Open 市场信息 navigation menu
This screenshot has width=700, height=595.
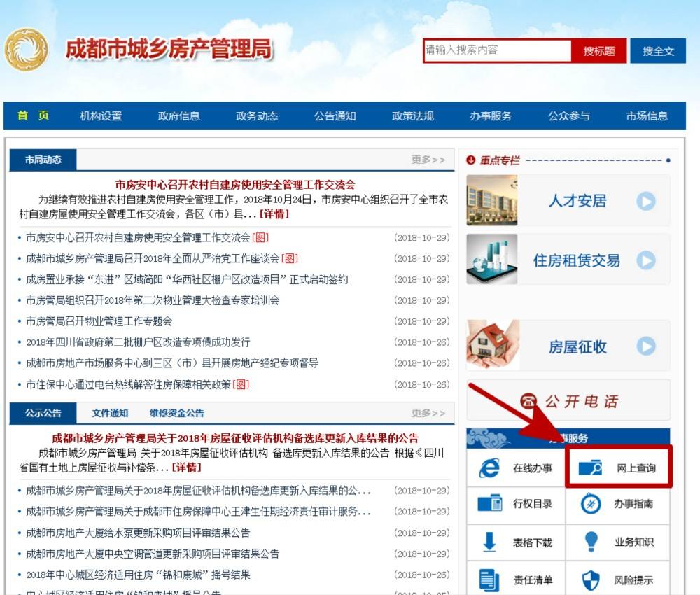pos(647,116)
